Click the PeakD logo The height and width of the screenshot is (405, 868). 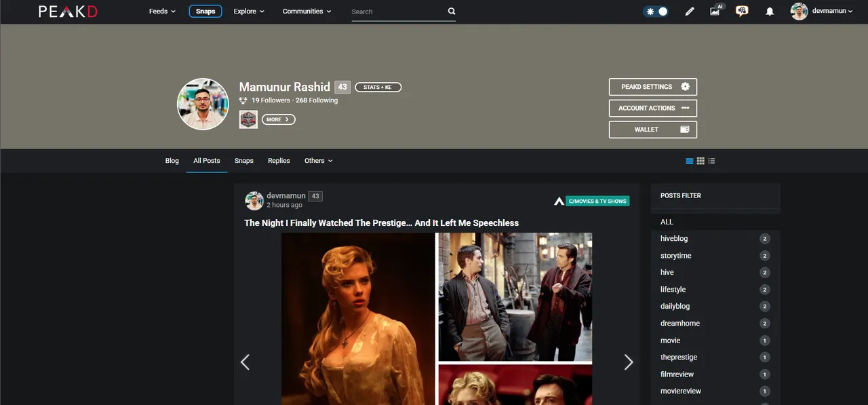[x=68, y=12]
